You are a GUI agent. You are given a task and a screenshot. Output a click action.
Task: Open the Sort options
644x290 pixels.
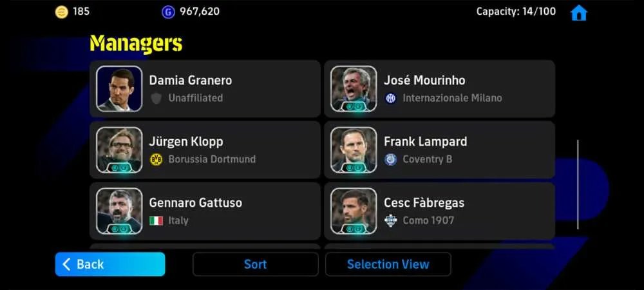point(256,264)
